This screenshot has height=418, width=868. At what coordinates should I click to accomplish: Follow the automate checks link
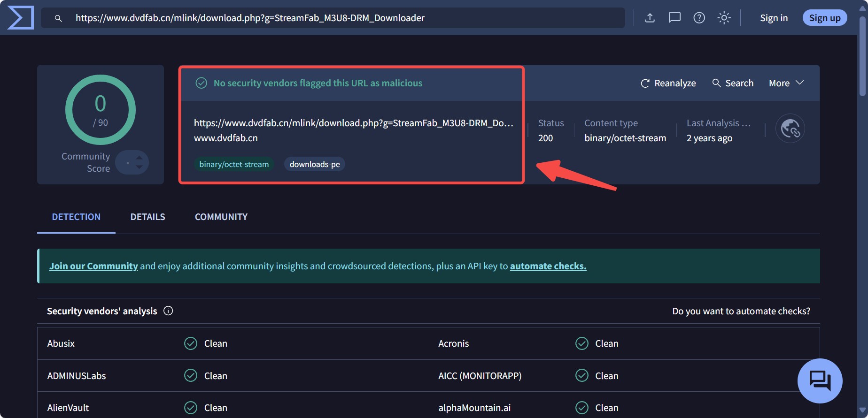tap(548, 266)
